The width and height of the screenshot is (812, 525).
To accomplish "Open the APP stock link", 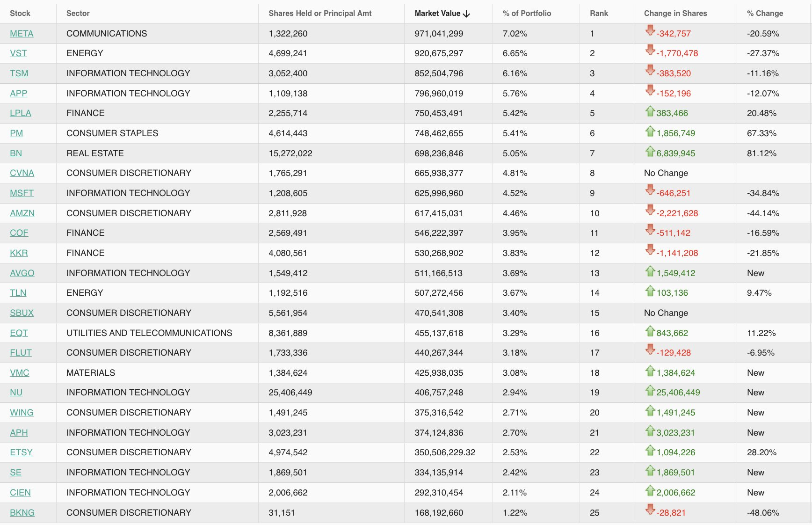I will tap(19, 94).
